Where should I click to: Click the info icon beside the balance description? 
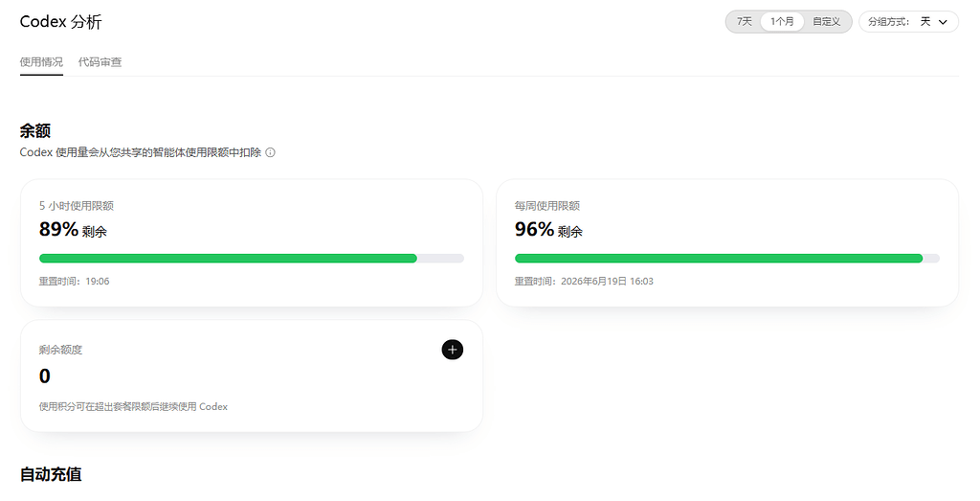(x=270, y=152)
